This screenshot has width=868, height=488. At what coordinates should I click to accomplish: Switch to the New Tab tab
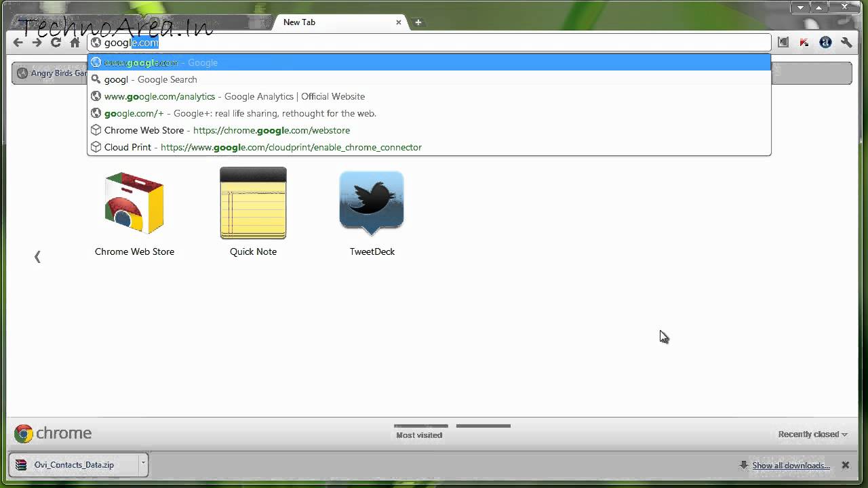pyautogui.click(x=340, y=22)
